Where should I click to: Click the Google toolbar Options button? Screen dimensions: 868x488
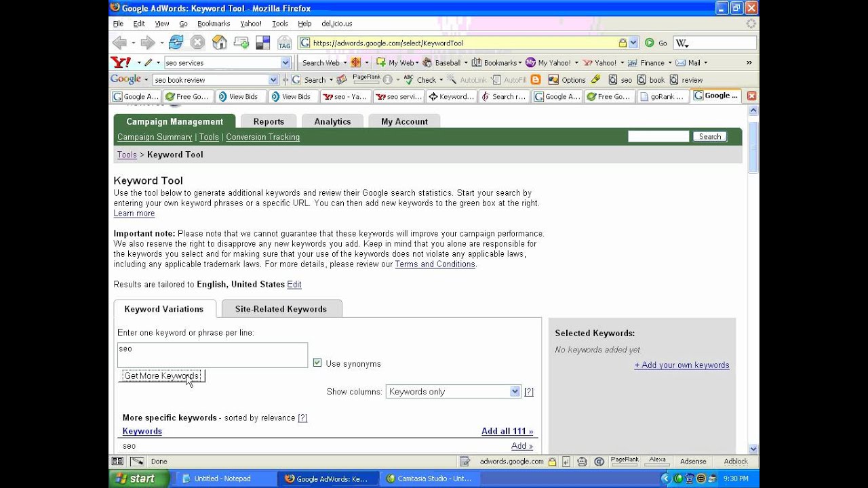coord(567,79)
